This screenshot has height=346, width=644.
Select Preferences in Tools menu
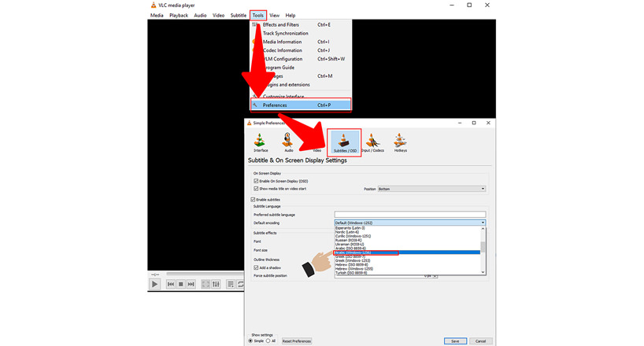301,105
